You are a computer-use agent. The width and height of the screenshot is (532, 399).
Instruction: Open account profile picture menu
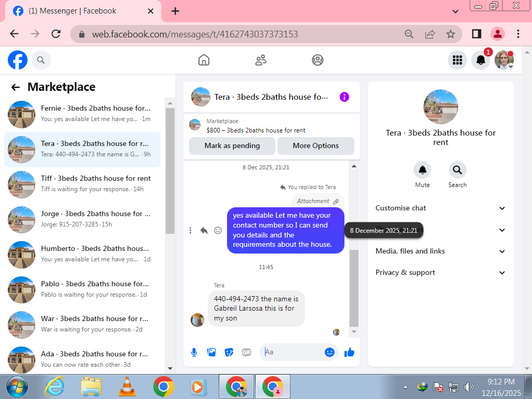(504, 60)
